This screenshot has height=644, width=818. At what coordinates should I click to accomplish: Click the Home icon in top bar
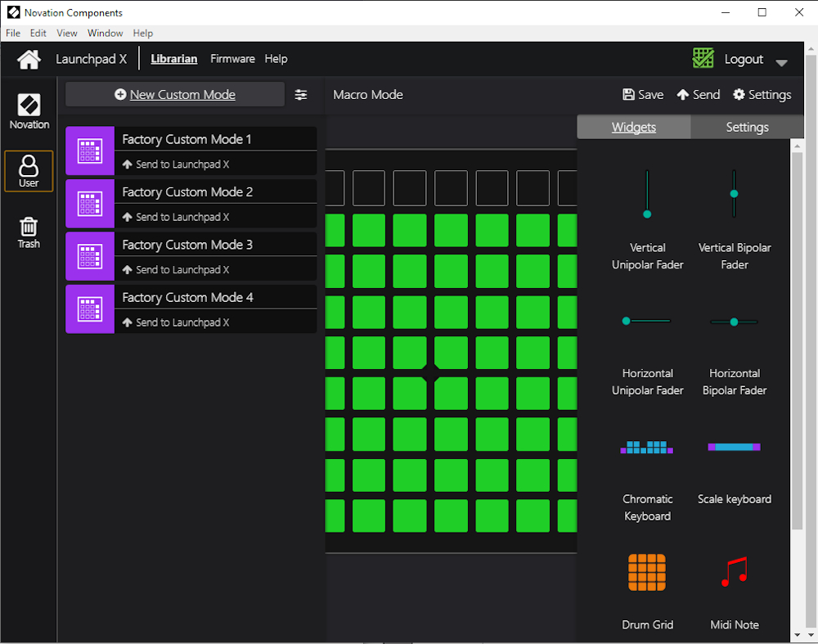(29, 60)
